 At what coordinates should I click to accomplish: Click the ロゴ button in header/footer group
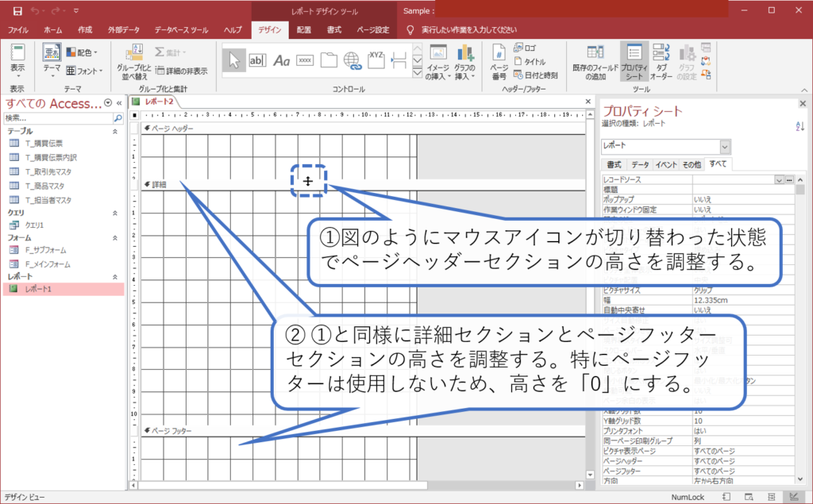point(526,48)
